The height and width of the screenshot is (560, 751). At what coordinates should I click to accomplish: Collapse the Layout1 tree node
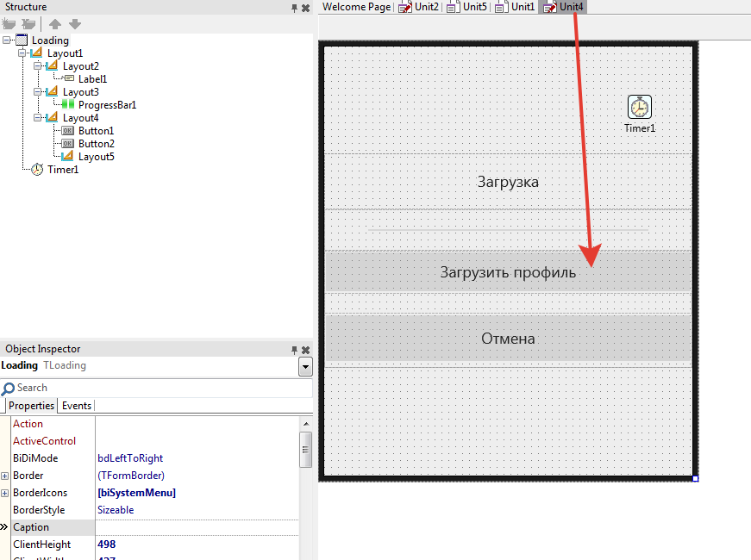point(22,53)
